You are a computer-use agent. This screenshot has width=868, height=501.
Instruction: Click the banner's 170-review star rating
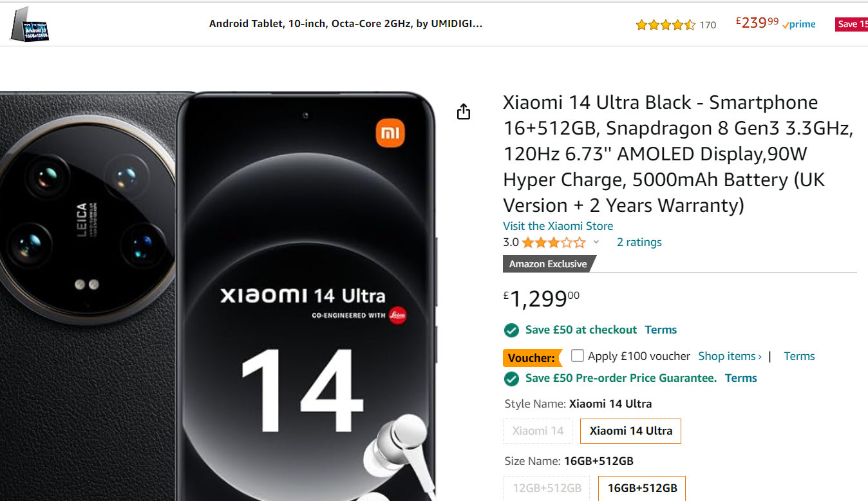coord(665,25)
